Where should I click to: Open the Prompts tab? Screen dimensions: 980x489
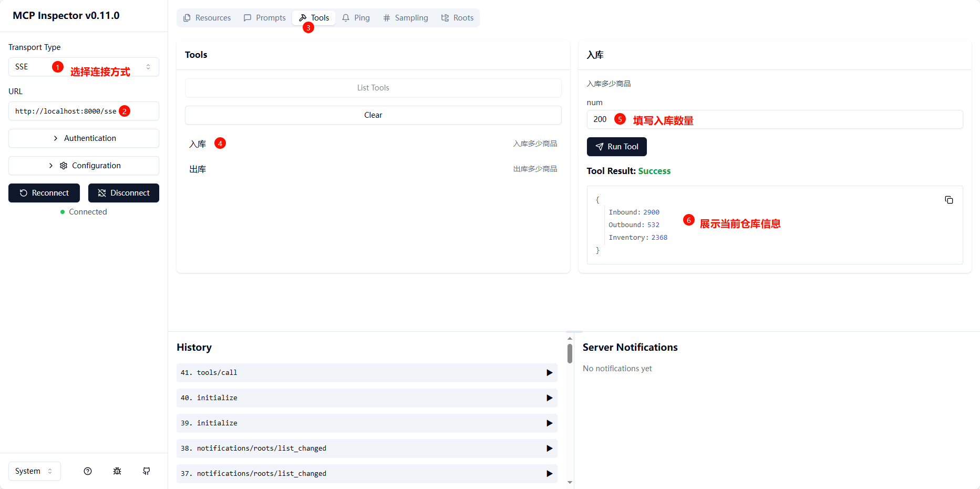[x=265, y=18]
